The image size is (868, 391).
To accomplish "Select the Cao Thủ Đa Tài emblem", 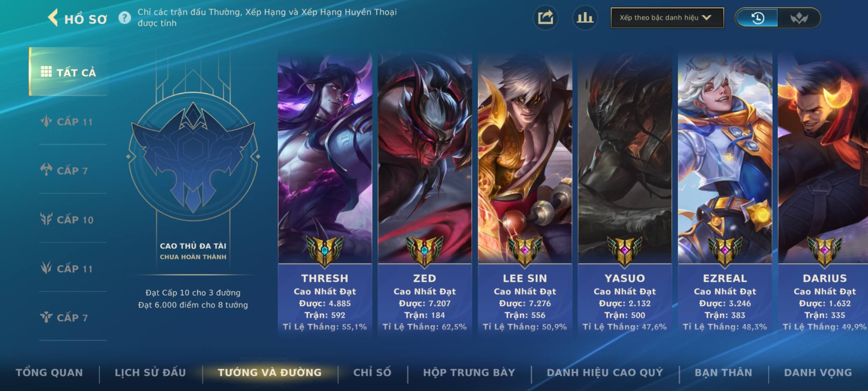I will [193, 157].
